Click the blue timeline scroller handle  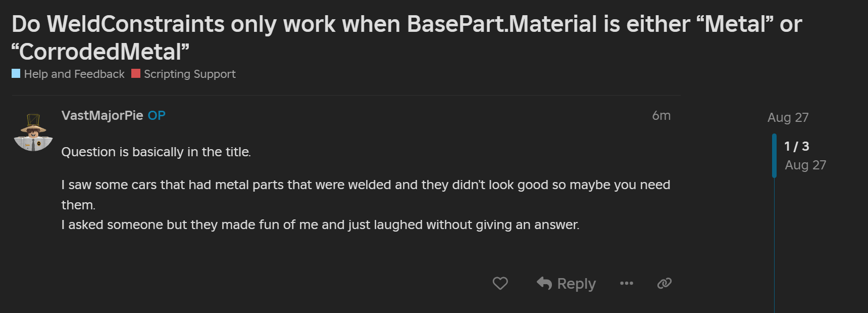coord(774,156)
